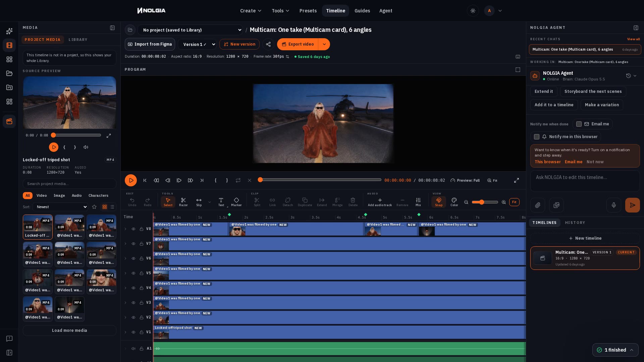Screen dimensions: 644x362
Task: Check the Email me checkbox
Action: 579,124
